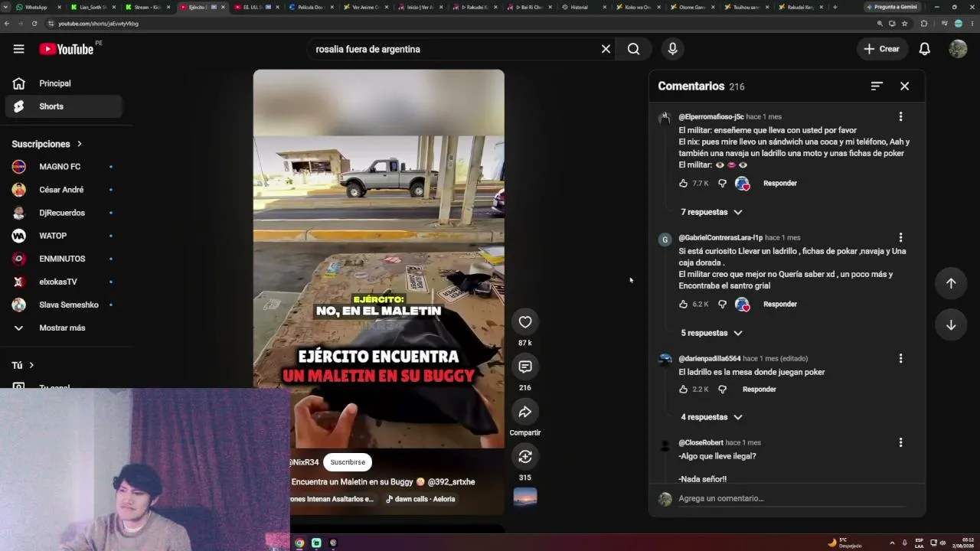This screenshot has height=551, width=980.
Task: Like the @darienpadilla6564 comment
Action: coord(683,390)
